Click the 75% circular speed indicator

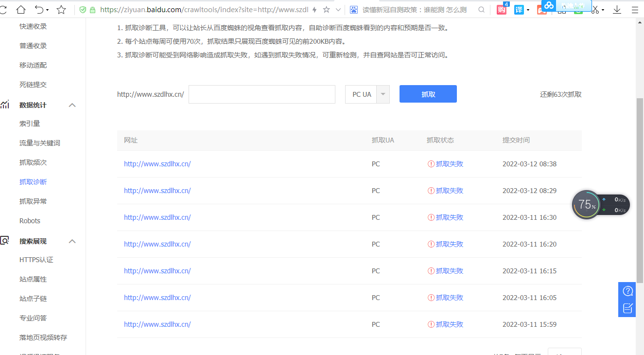coord(586,204)
